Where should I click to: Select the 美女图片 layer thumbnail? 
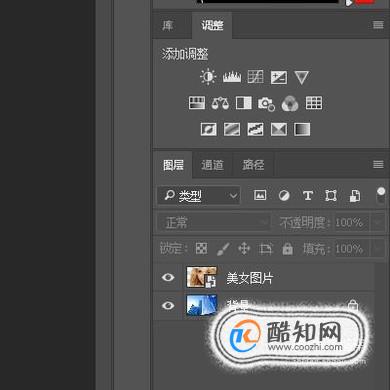point(201,277)
